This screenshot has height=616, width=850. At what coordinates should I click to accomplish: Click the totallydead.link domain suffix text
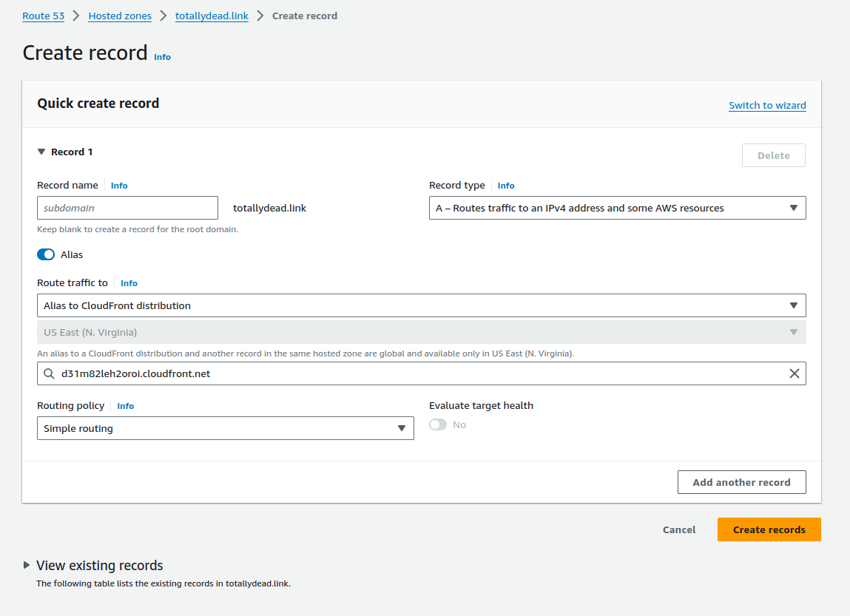pos(269,208)
